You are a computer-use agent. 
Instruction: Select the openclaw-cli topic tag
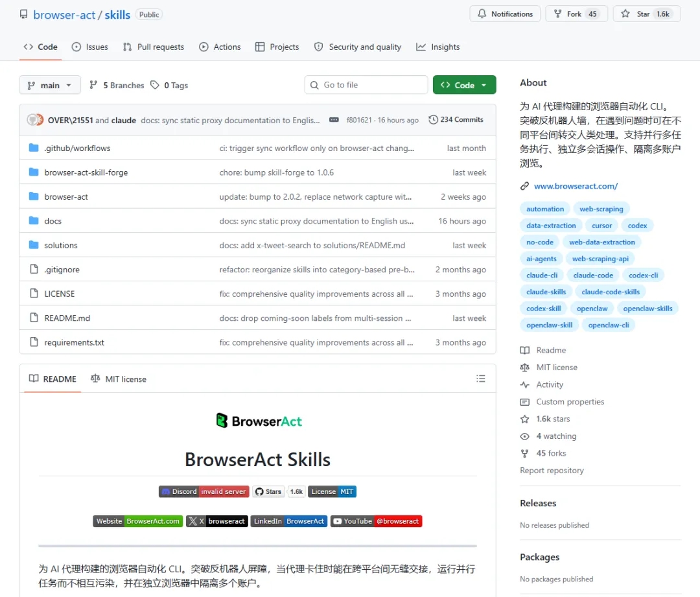point(609,325)
